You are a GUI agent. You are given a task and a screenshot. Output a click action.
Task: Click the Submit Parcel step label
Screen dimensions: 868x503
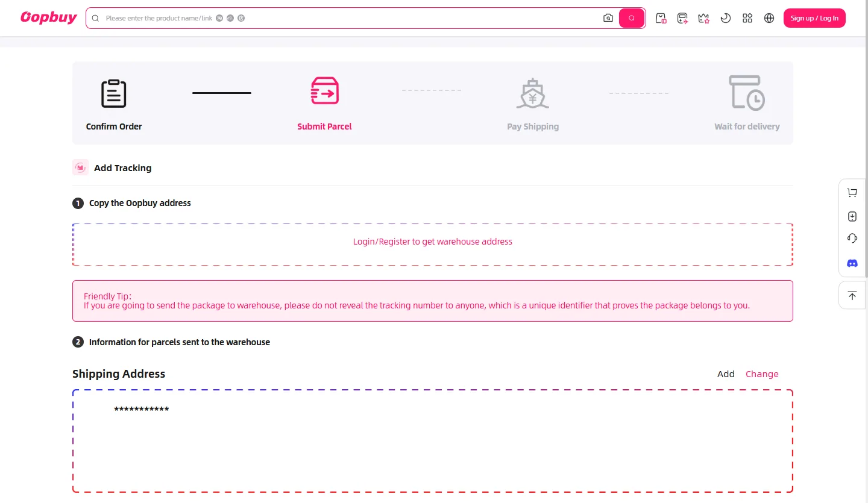click(x=324, y=127)
